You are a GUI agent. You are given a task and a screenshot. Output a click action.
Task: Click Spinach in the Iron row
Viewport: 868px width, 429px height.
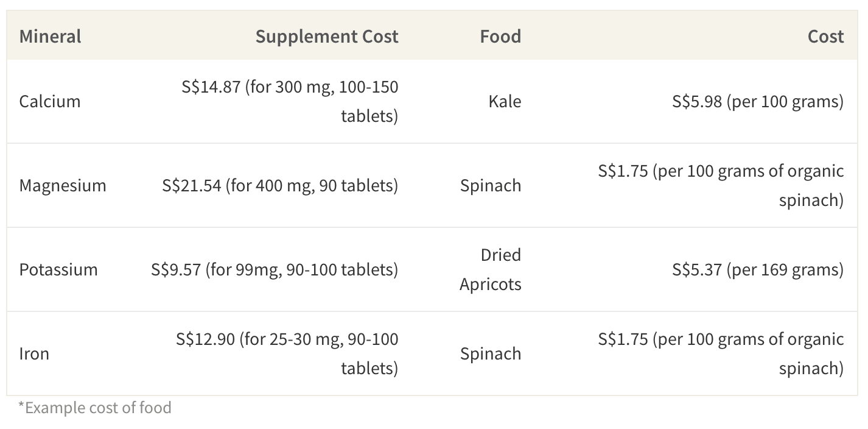tap(491, 353)
